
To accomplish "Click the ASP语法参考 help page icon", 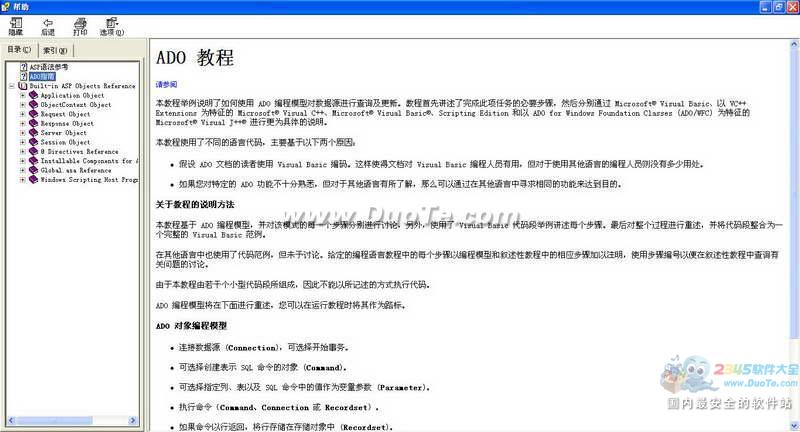I will point(23,67).
